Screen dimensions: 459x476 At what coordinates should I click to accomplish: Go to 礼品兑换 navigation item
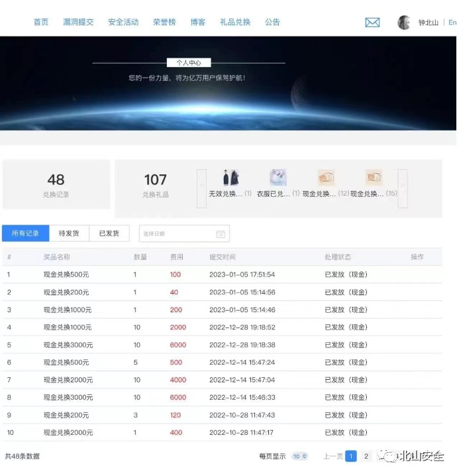235,22
